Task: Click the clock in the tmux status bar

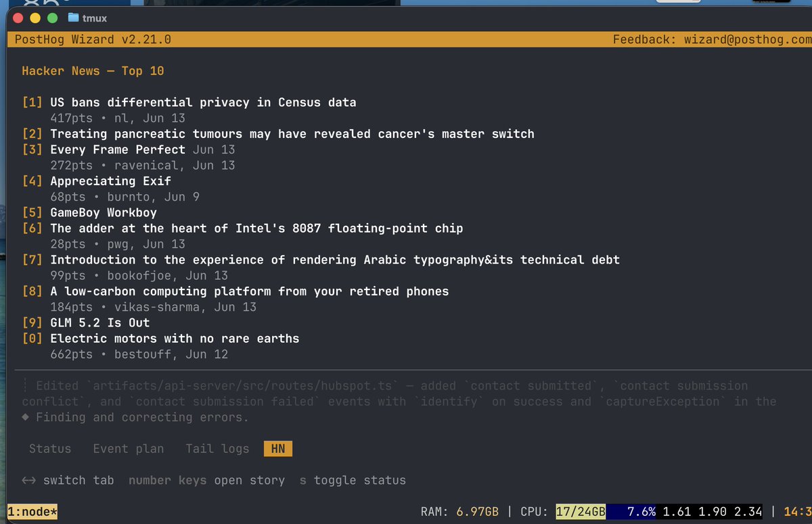Action: pyautogui.click(x=797, y=512)
